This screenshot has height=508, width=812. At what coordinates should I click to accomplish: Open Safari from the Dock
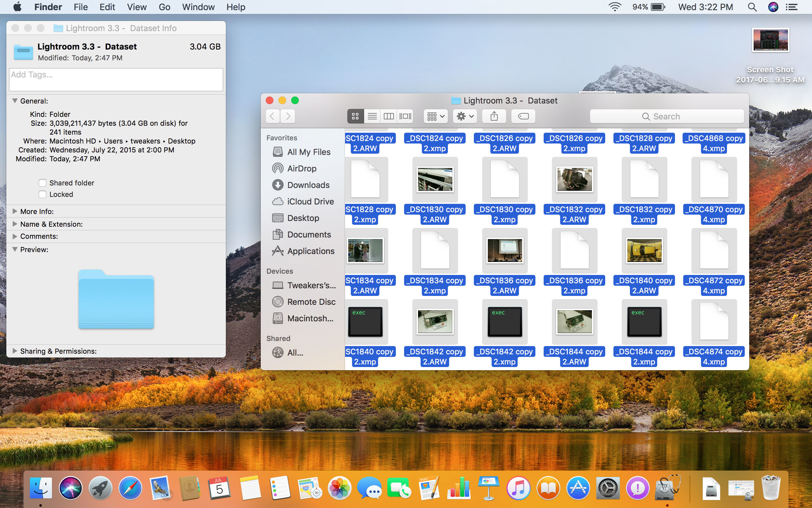coord(130,488)
